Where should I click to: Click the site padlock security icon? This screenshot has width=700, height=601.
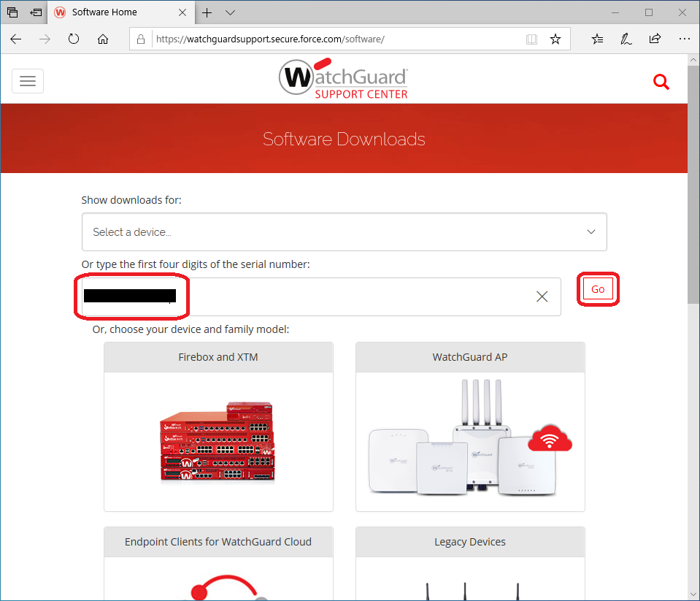tap(141, 39)
